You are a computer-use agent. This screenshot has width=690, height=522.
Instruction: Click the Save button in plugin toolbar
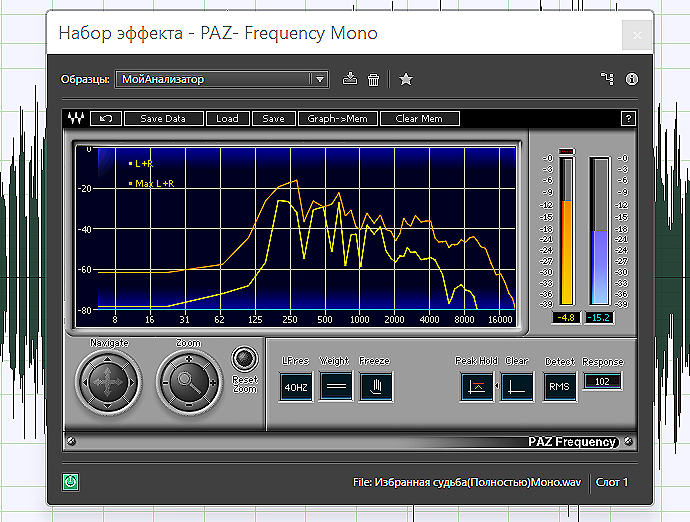[273, 118]
